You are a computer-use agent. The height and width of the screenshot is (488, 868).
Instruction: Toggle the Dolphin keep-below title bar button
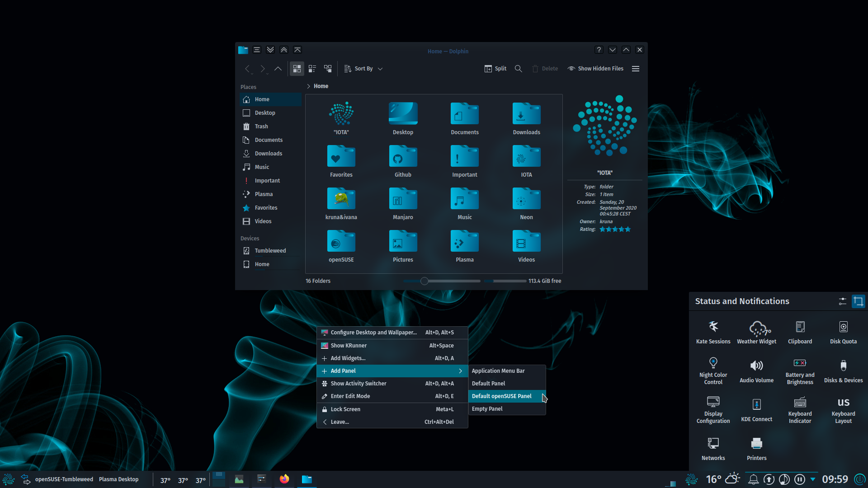click(x=270, y=50)
